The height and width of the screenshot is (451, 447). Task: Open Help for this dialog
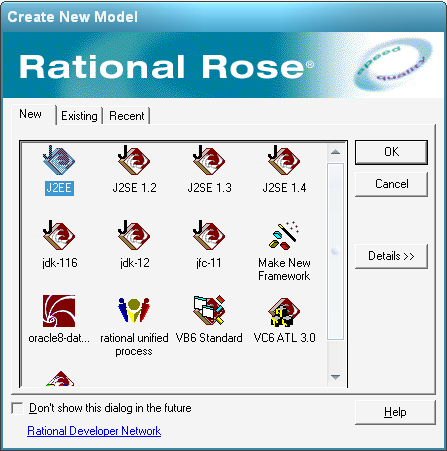395,412
